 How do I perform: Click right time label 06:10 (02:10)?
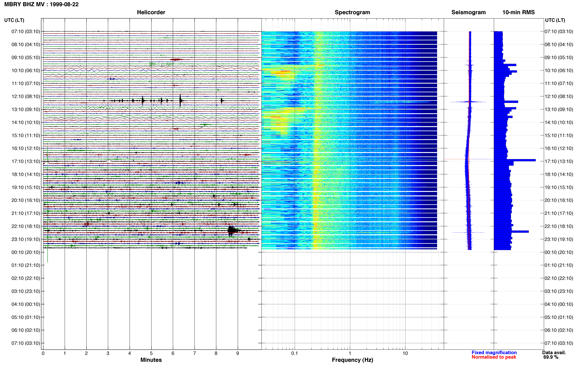(x=559, y=330)
